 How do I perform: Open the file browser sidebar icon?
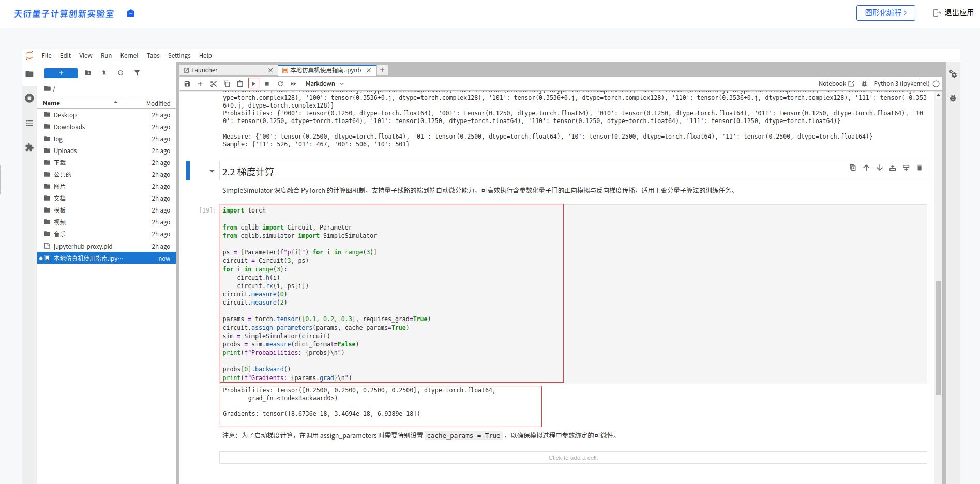coord(29,74)
